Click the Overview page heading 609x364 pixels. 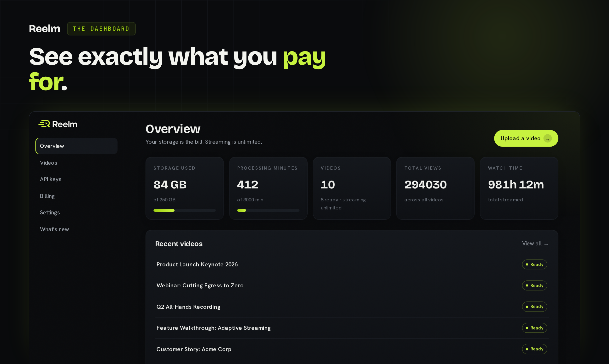[173, 129]
